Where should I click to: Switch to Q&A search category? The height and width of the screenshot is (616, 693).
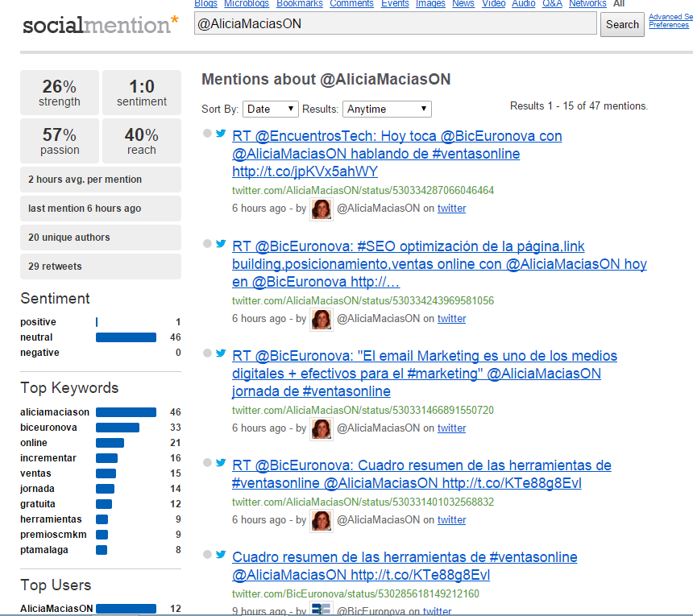click(x=552, y=3)
